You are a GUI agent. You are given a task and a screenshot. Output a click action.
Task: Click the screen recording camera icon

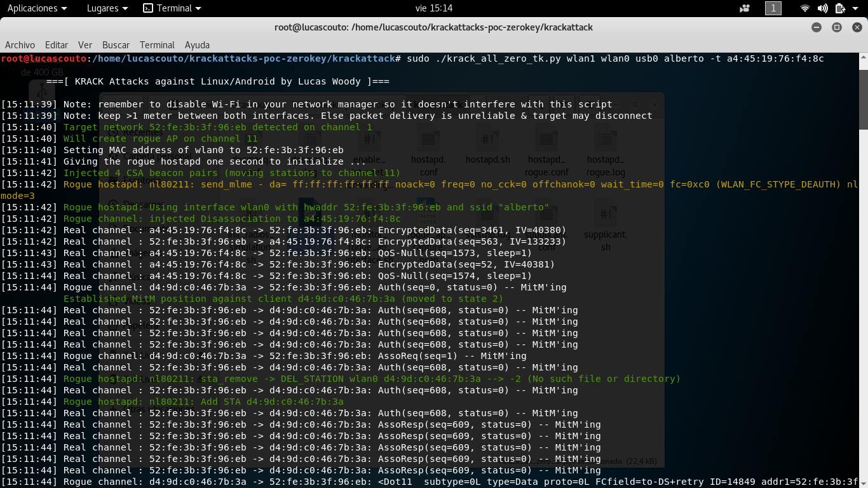pyautogui.click(x=745, y=8)
